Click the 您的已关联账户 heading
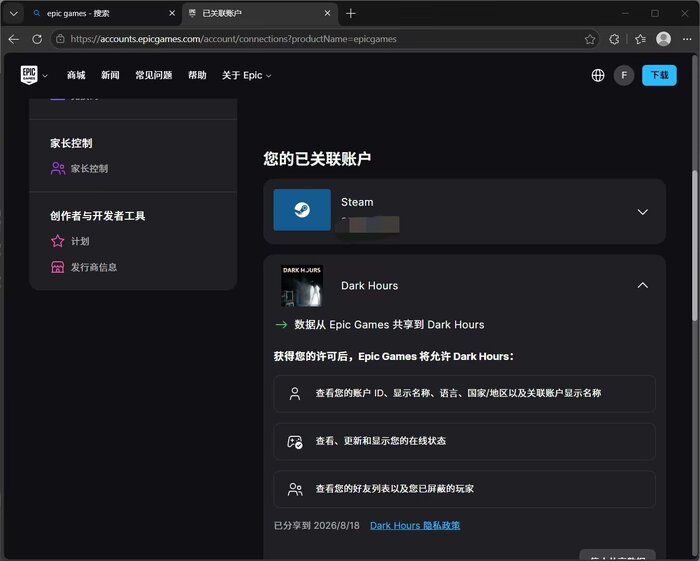The width and height of the screenshot is (700, 561). point(317,158)
